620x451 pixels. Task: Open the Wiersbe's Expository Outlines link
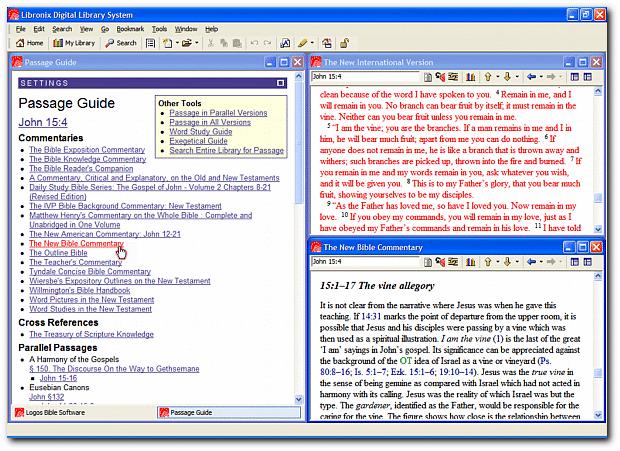[x=120, y=281]
